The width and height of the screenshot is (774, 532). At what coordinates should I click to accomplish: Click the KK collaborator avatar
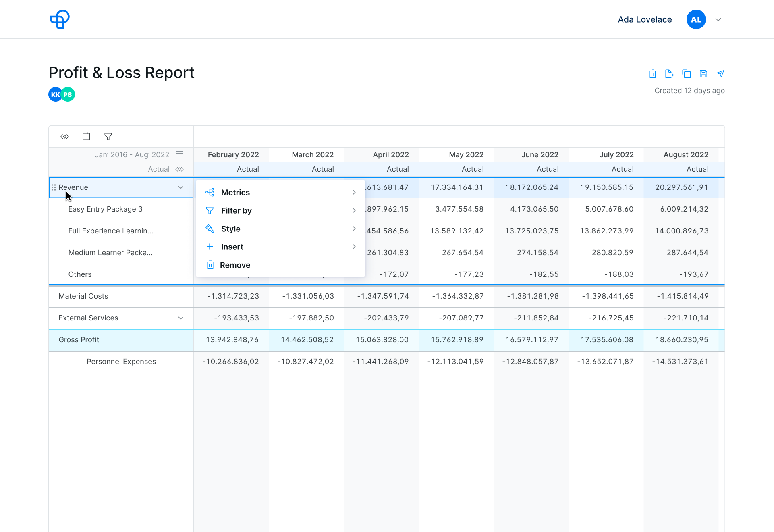(55, 94)
